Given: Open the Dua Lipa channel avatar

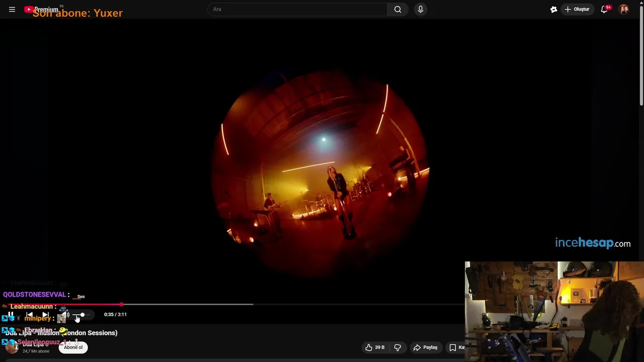Looking at the screenshot, I should pos(11,347).
